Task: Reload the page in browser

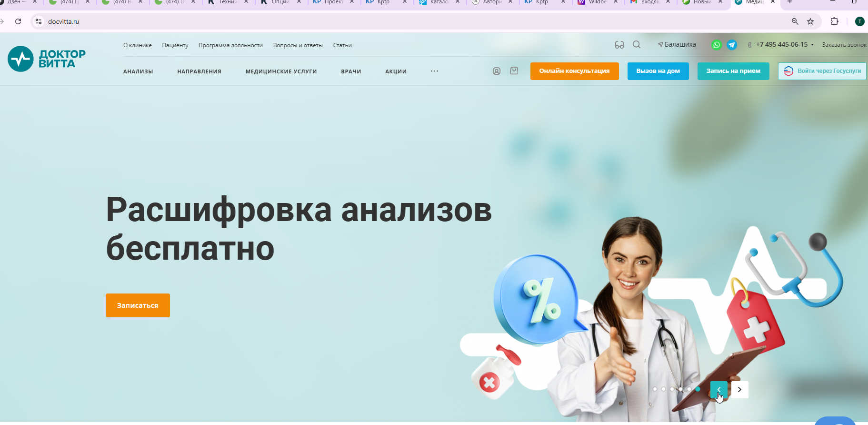Action: (x=18, y=21)
